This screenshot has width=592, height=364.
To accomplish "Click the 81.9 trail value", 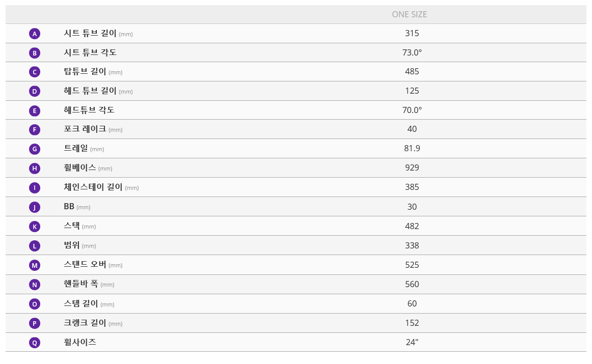I will (x=412, y=148).
